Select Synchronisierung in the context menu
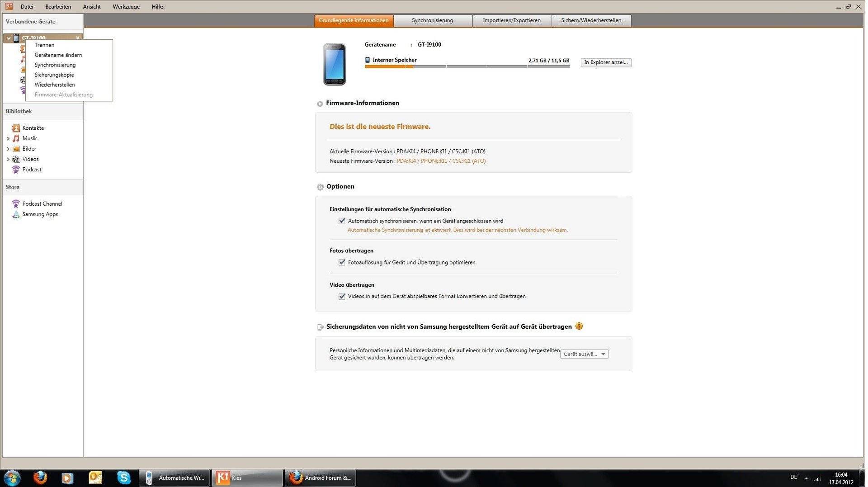 click(55, 65)
